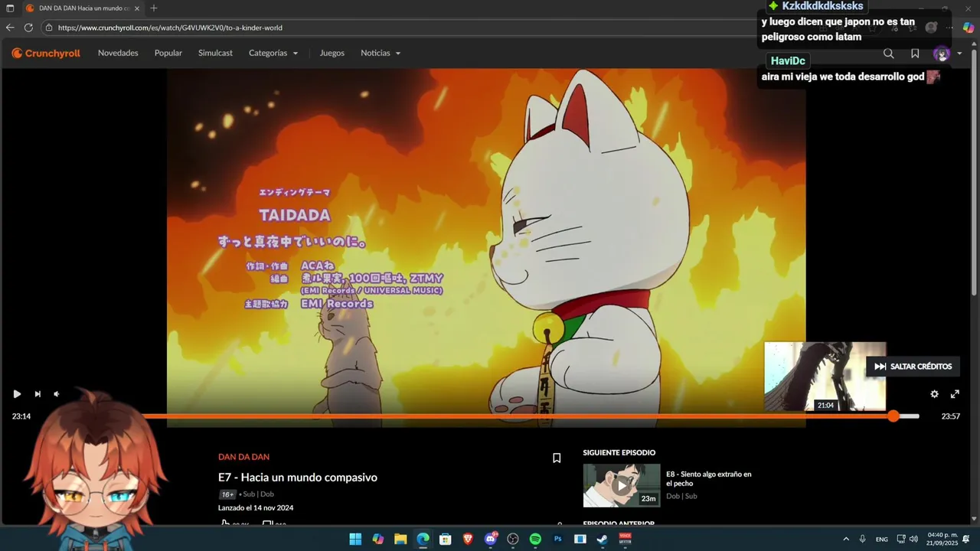980x551 pixels.
Task: Click the profile avatar in Crunchyroll header
Action: (942, 54)
